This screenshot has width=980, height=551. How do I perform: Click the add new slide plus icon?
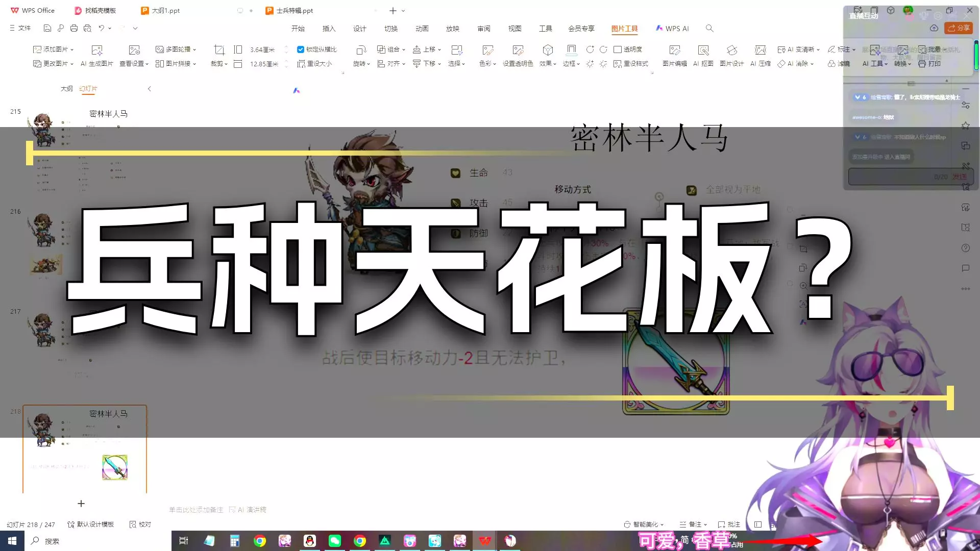coord(81,504)
